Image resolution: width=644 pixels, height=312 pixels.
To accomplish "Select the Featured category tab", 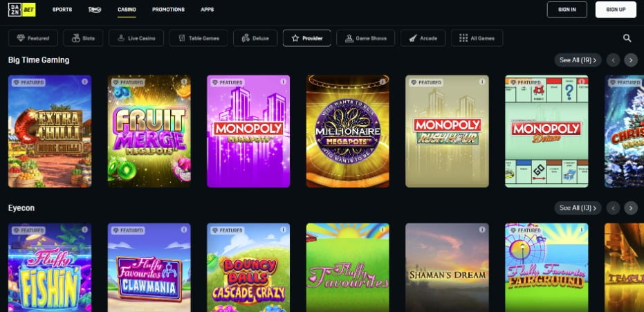I will (33, 38).
